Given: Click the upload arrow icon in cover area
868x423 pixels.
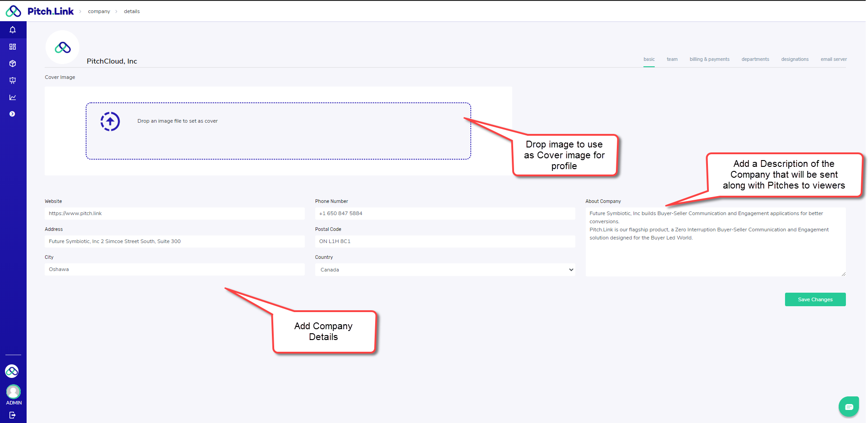Looking at the screenshot, I should coord(110,121).
